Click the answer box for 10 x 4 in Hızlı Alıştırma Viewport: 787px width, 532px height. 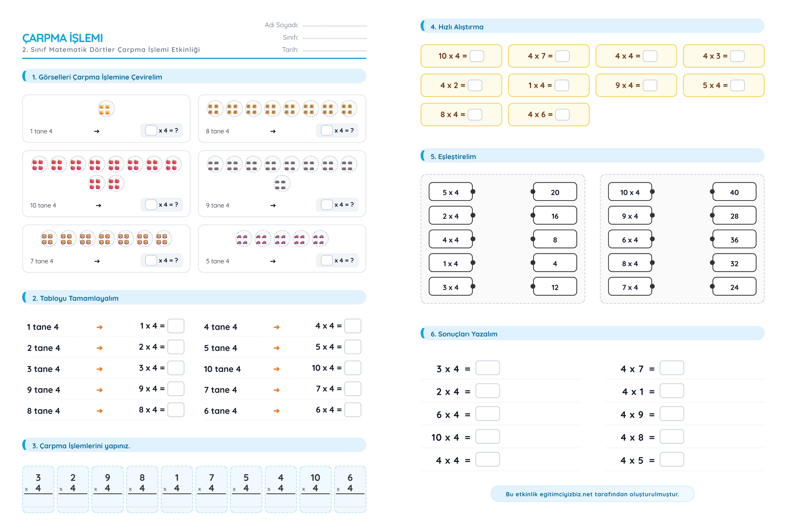(x=476, y=56)
